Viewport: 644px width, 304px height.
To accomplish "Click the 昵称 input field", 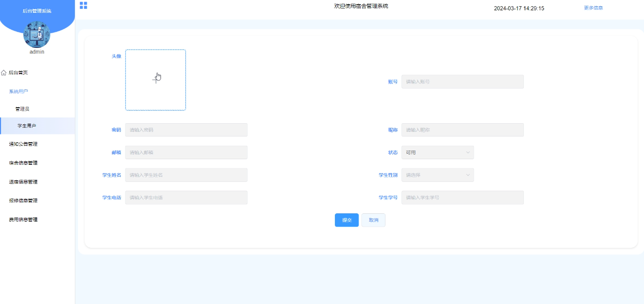I will click(x=462, y=130).
